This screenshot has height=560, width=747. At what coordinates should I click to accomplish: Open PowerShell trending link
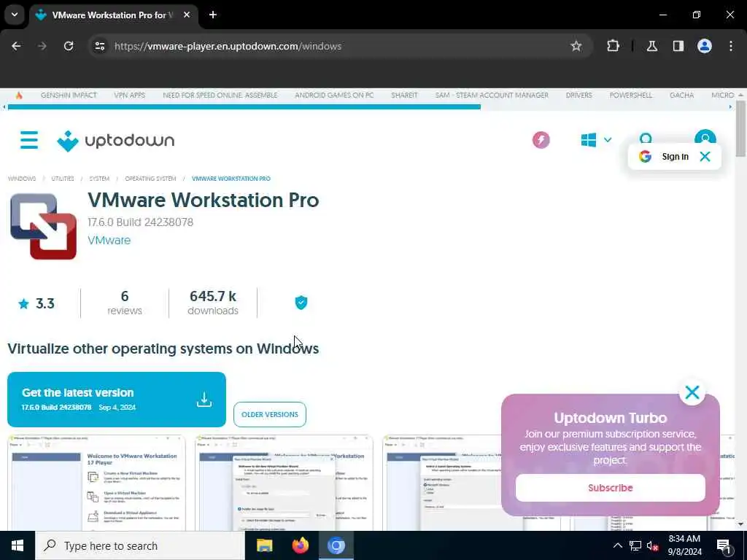point(631,96)
